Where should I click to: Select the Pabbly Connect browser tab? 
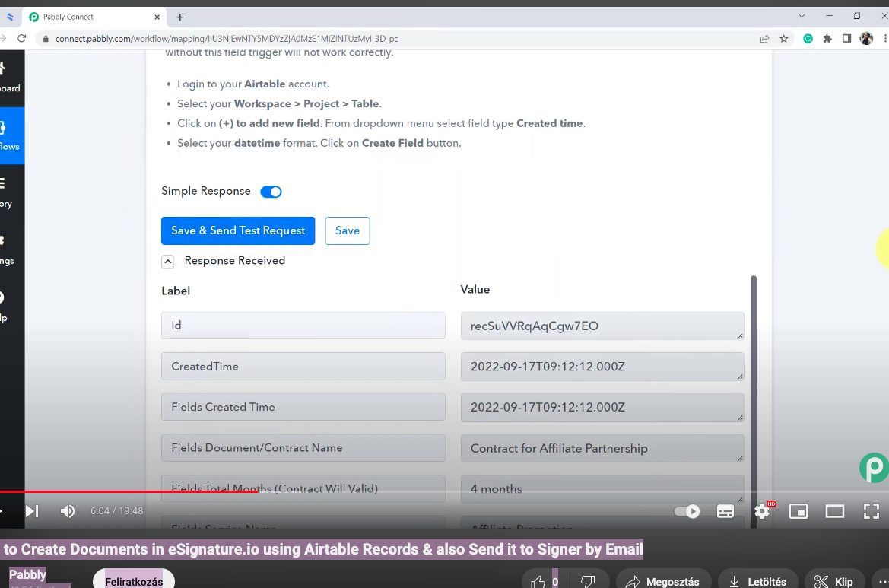[x=94, y=17]
